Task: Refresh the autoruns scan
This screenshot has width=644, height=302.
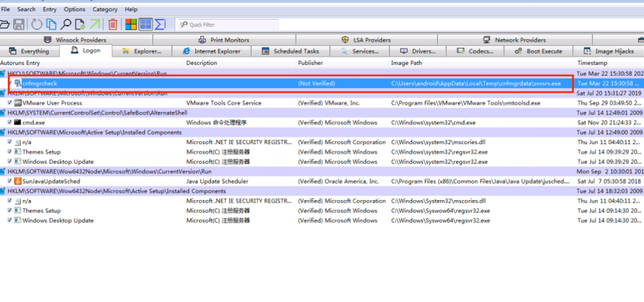Action: click(37, 24)
